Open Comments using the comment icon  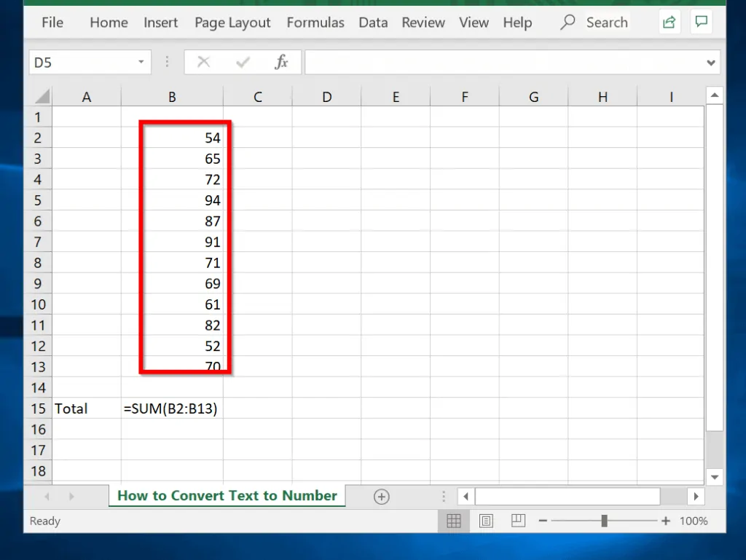[x=701, y=23]
